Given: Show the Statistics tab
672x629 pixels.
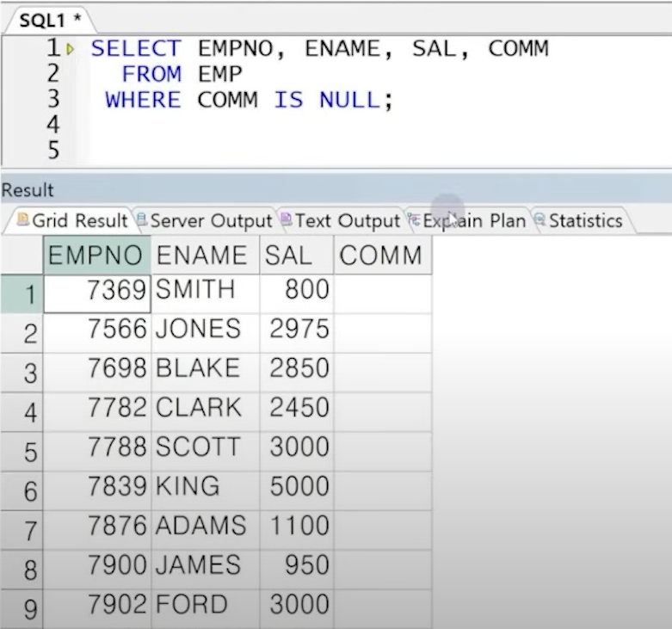Looking at the screenshot, I should point(579,220).
